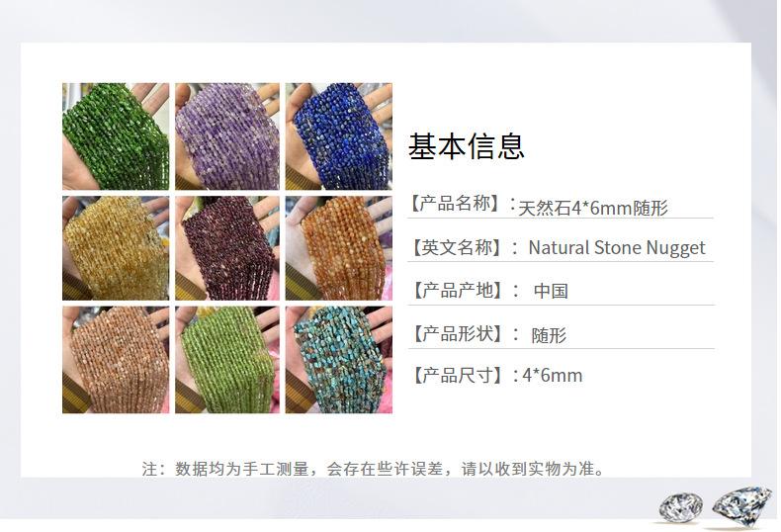Click the right diamond icon

click(741, 505)
